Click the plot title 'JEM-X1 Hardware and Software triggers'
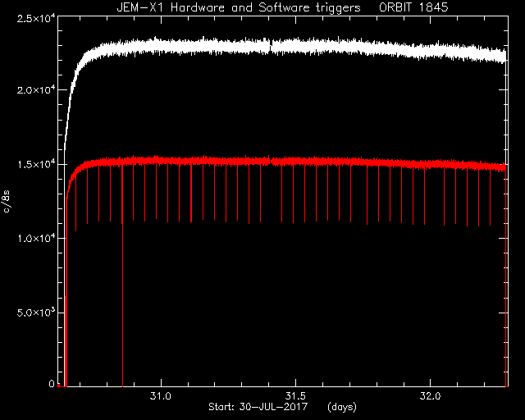The image size is (525, 420). coord(239,7)
